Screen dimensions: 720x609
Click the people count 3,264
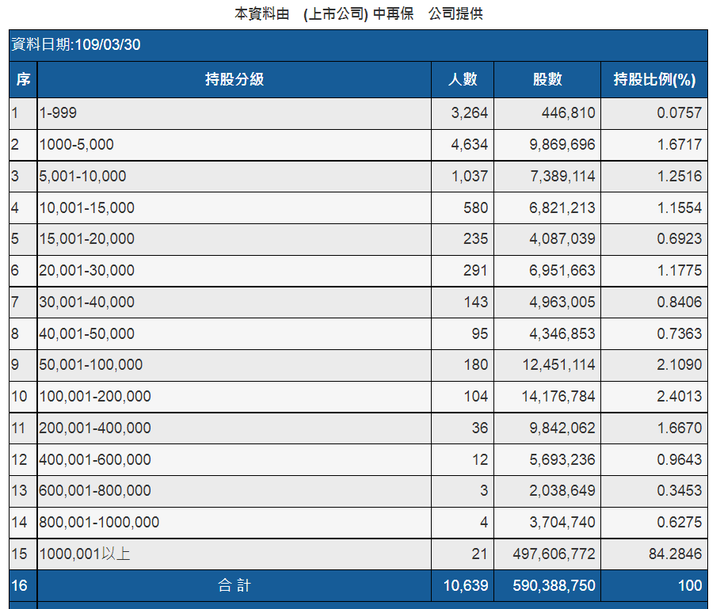point(469,113)
